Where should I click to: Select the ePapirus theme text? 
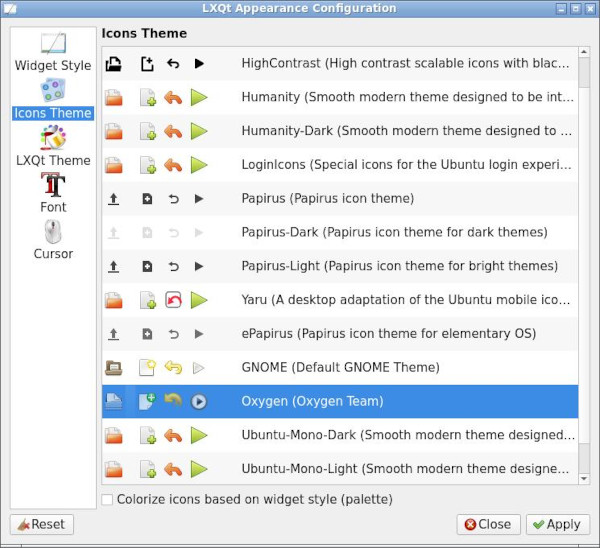tap(388, 334)
